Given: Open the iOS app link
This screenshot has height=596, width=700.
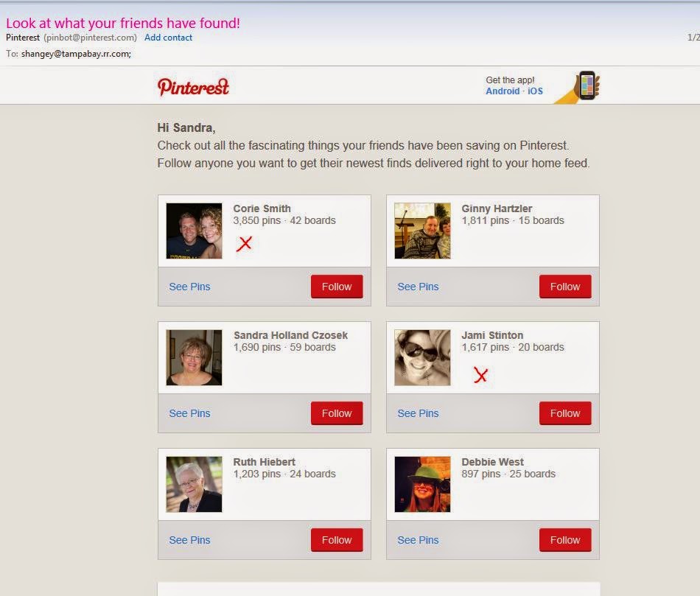Looking at the screenshot, I should click(535, 91).
